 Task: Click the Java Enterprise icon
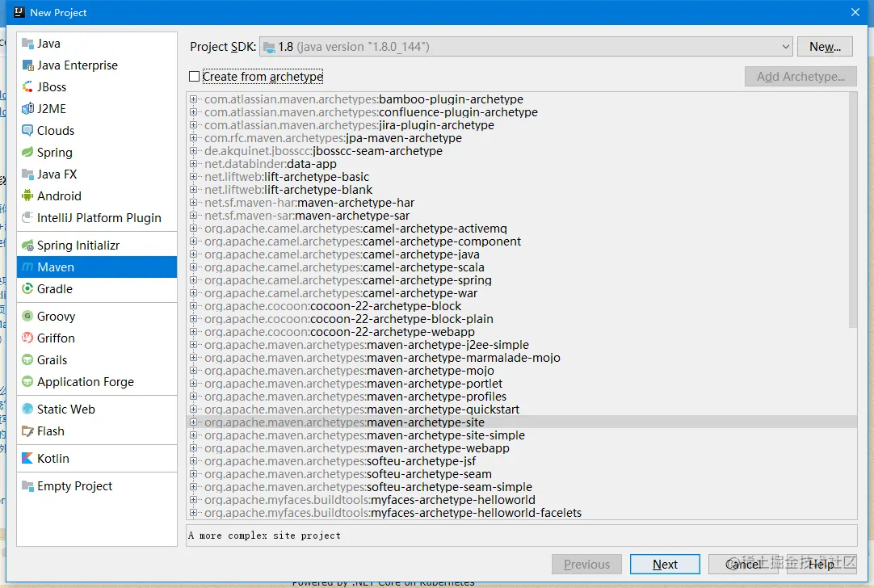[27, 65]
